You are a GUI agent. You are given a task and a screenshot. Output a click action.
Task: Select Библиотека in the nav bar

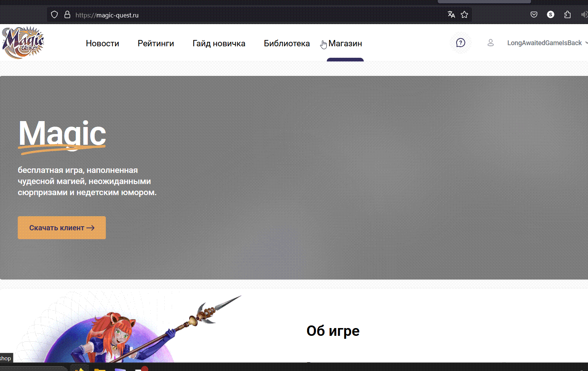pyautogui.click(x=287, y=43)
